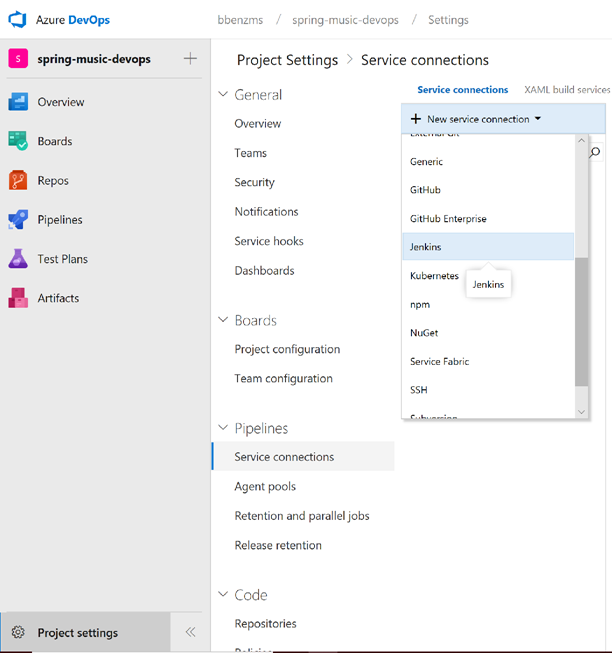Click the Project Settings heading link

pos(287,60)
